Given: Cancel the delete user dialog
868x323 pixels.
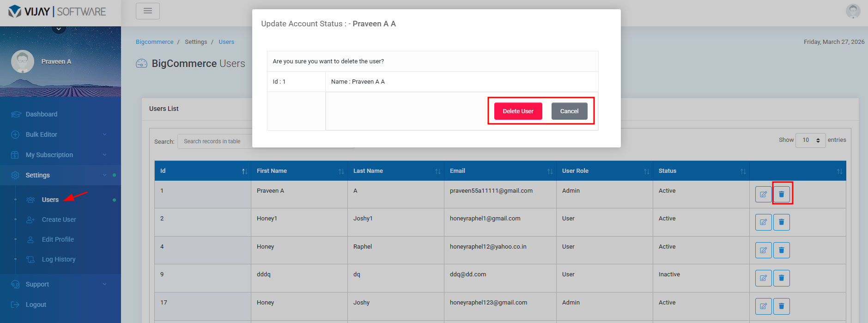Looking at the screenshot, I should [569, 111].
